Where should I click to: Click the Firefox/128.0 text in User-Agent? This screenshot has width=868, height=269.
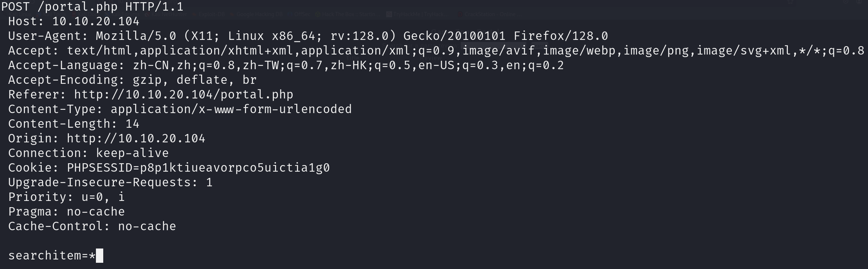pyautogui.click(x=561, y=36)
